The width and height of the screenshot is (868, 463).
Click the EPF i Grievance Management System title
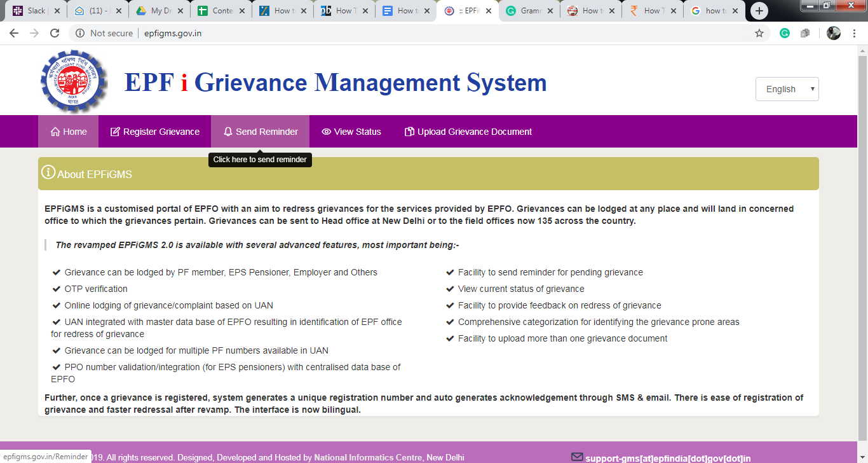pos(336,83)
